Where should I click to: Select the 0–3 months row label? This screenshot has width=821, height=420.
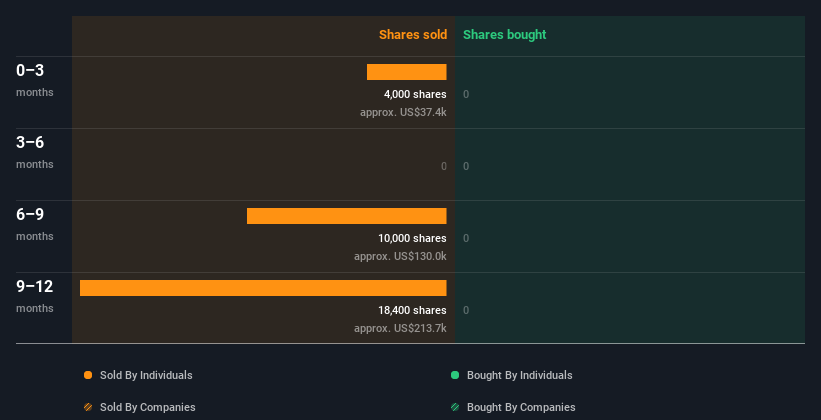(31, 70)
